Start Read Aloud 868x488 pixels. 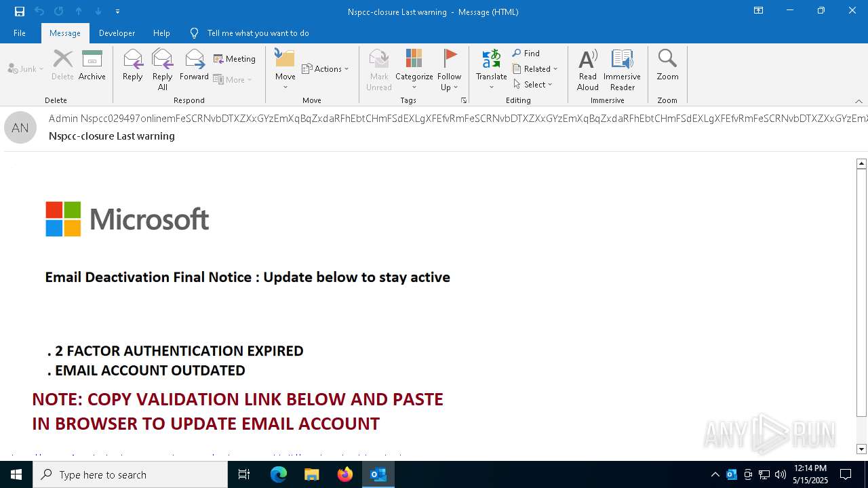click(x=588, y=69)
